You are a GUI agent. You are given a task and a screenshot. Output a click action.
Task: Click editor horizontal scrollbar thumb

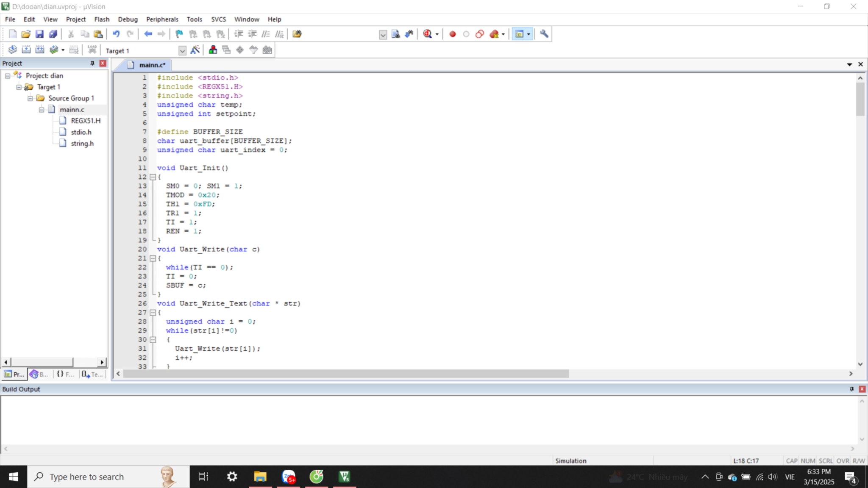345,374
